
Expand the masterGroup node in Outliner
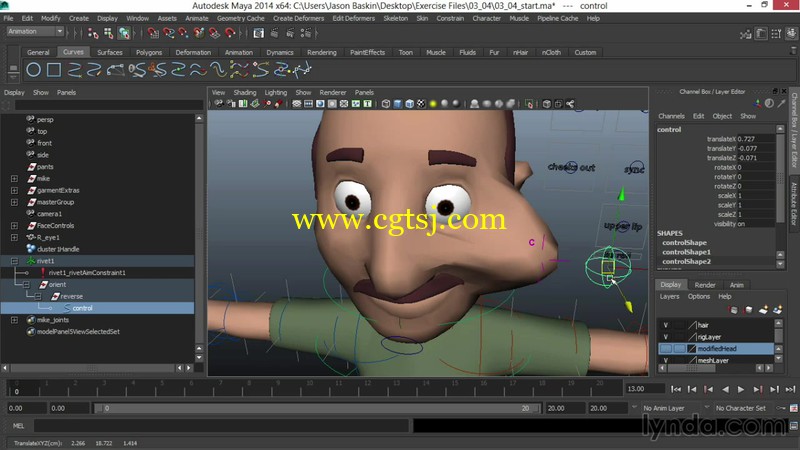pyautogui.click(x=14, y=202)
